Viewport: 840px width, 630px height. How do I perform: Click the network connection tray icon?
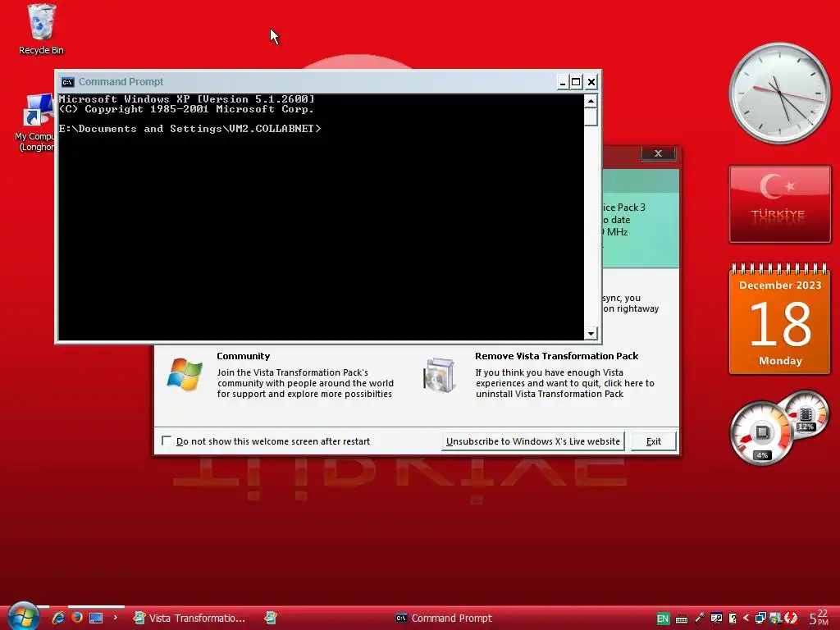pyautogui.click(x=760, y=619)
